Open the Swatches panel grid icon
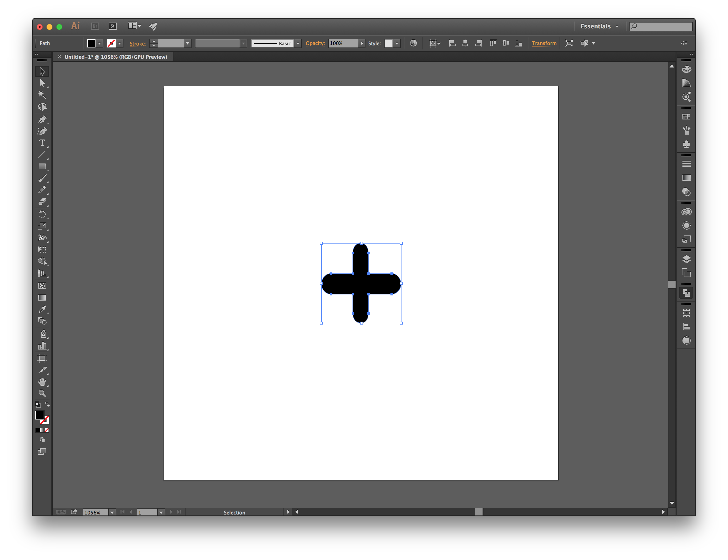 [x=686, y=117]
